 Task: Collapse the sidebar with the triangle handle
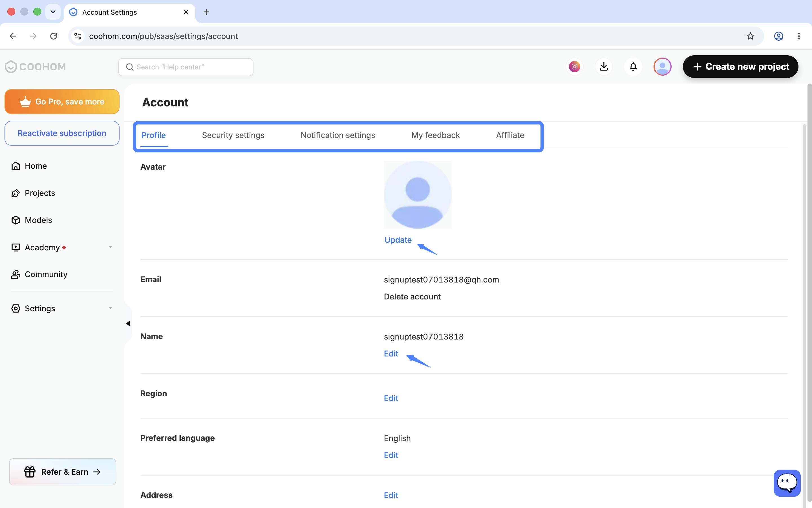tap(128, 323)
